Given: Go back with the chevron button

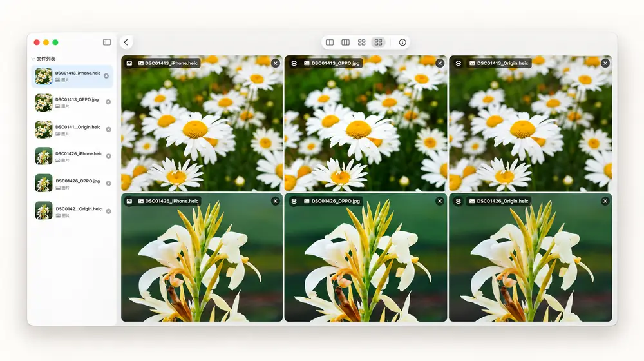Looking at the screenshot, I should (x=126, y=43).
